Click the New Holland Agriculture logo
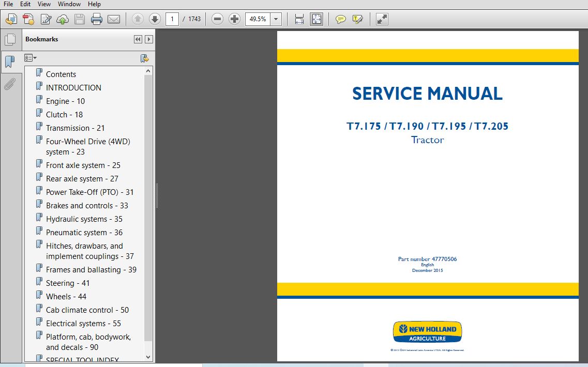 point(427,332)
